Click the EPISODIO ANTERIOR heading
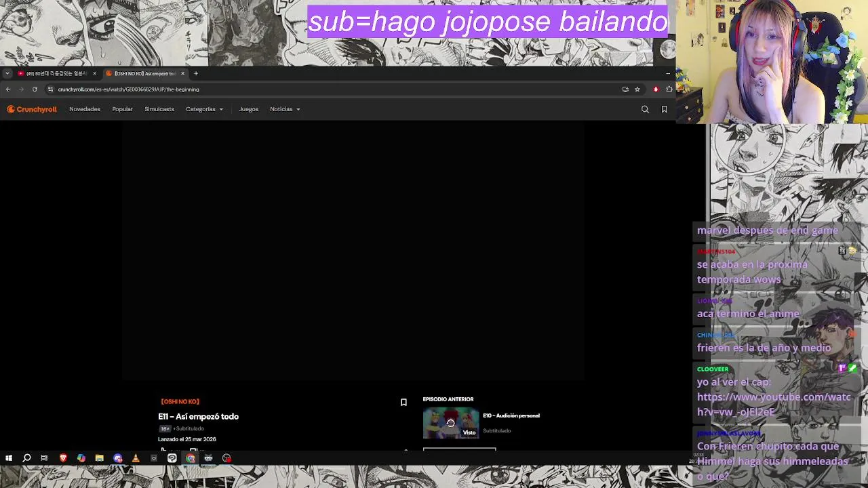 [x=448, y=399]
